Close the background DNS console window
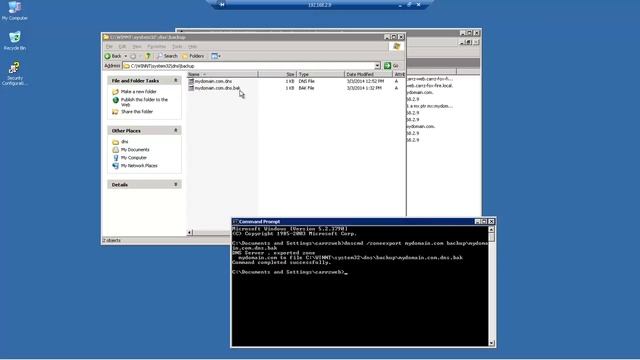640x360 pixels. point(476,33)
